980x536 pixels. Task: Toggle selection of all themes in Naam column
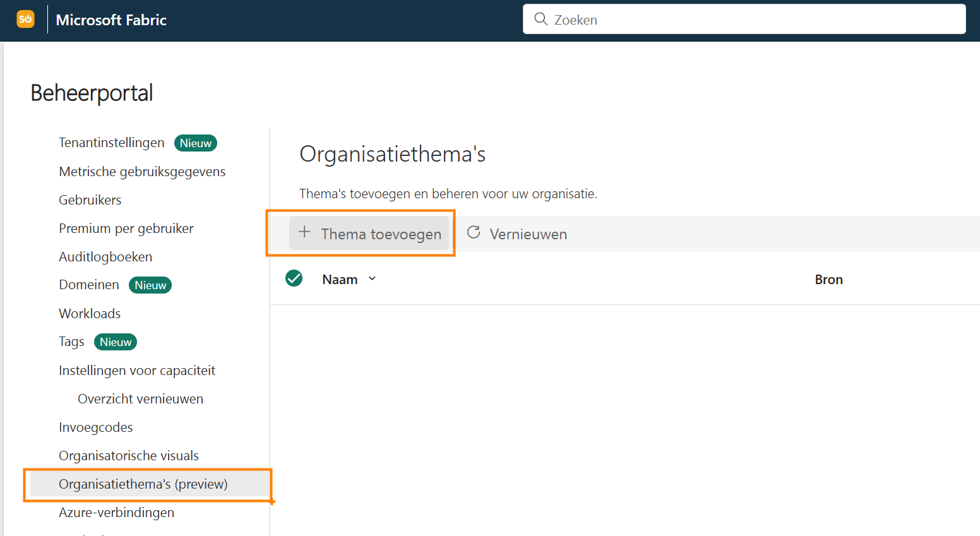pos(294,278)
